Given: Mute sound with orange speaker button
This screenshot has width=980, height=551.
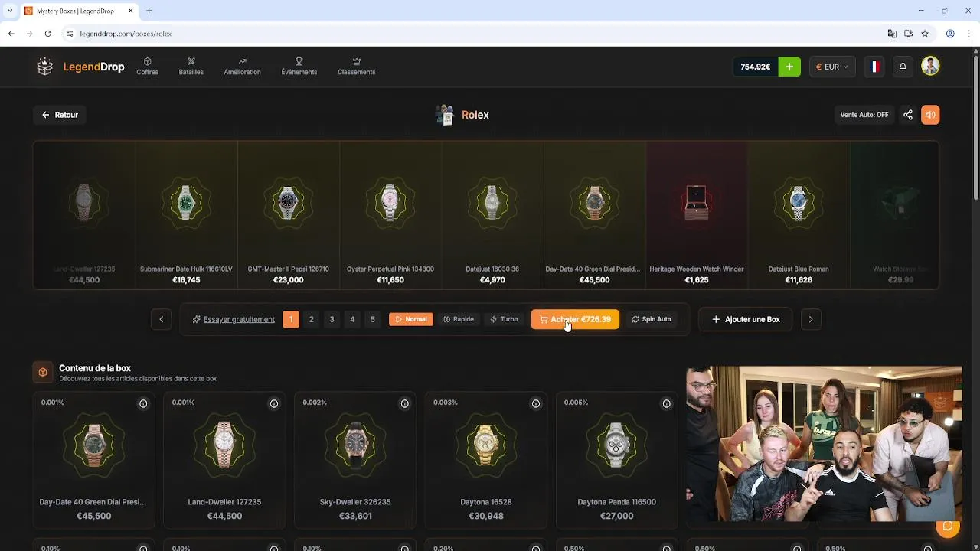Looking at the screenshot, I should coord(930,115).
